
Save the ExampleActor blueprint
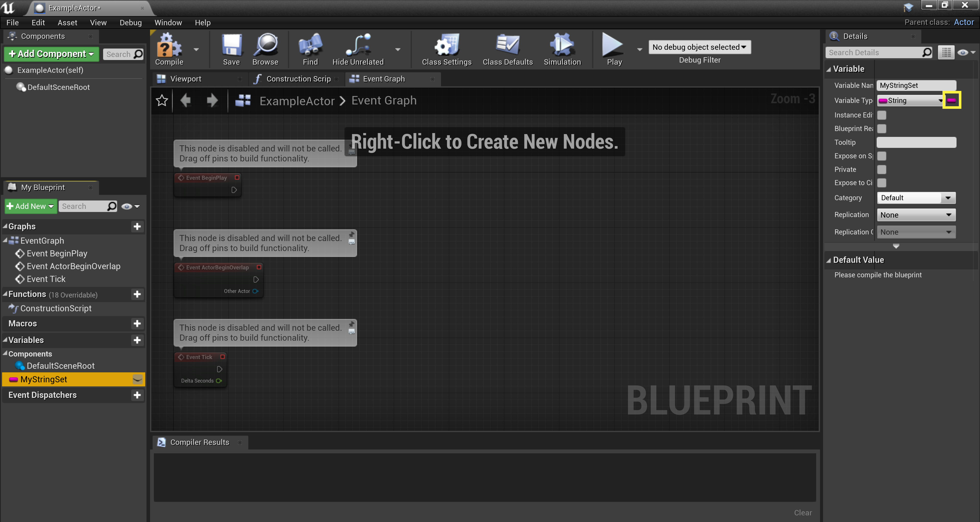click(x=231, y=49)
